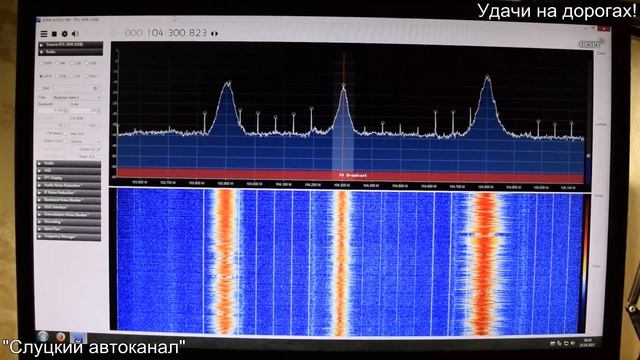Stop the radio with the stop button
This screenshot has width=640, height=360.
(54, 33)
